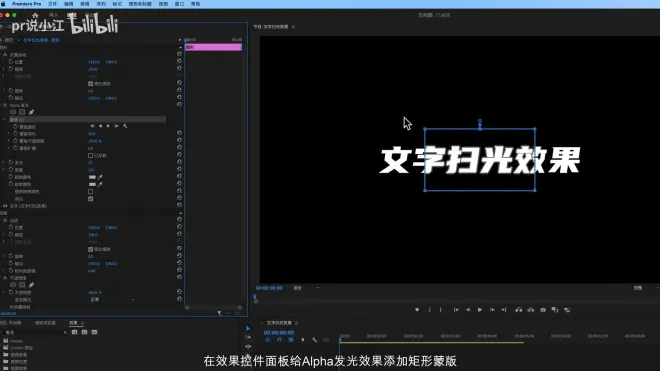This screenshot has height=371, width=660.
Task: Export frame with the camera icon
Action: click(543, 310)
